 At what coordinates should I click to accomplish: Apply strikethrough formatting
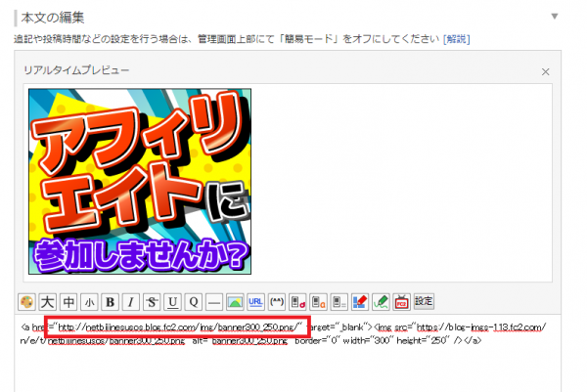152,300
